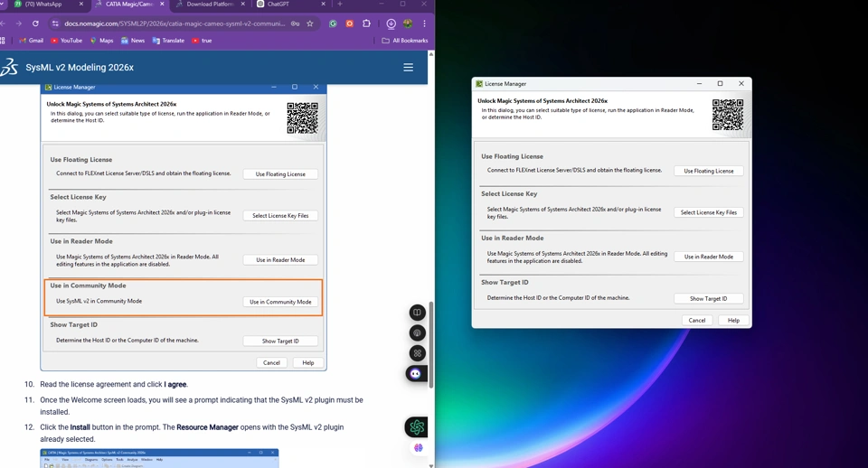This screenshot has height=468, width=868.
Task: Open Help in the License Manager dialog
Action: [x=733, y=321]
